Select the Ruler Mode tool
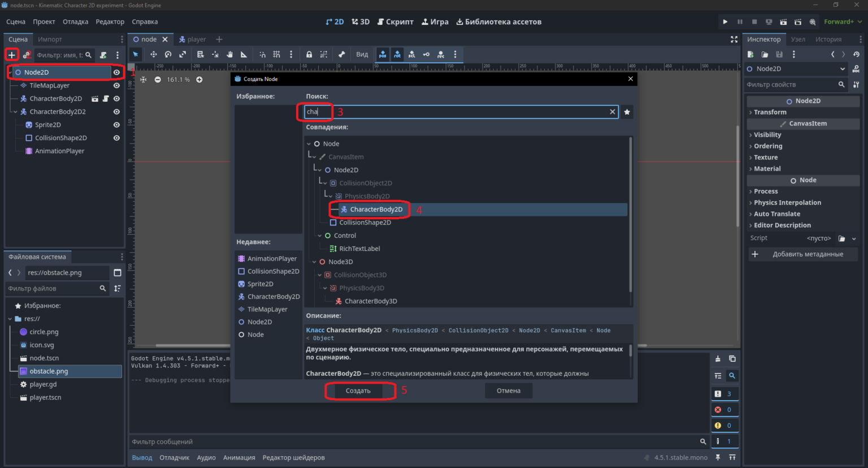Screen dimensions: 868x468 coord(244,54)
